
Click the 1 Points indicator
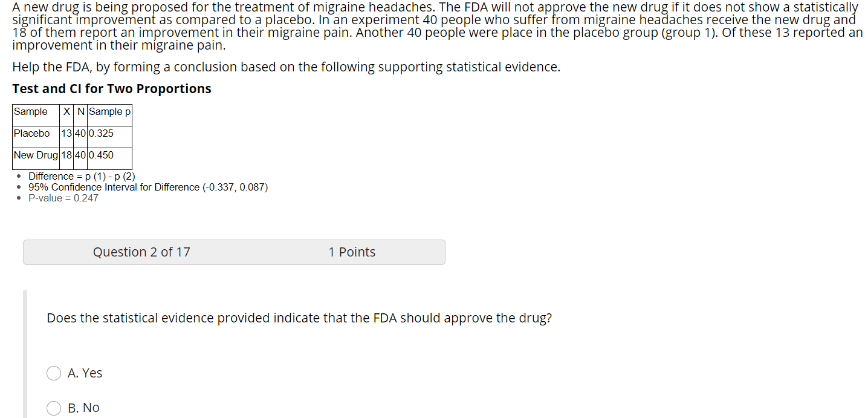click(x=352, y=252)
